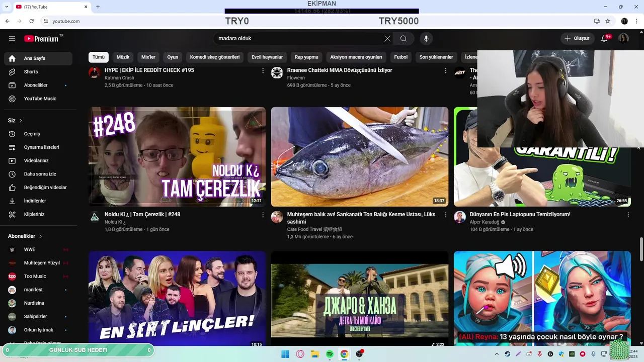Open Windows Start menu

[x=285, y=354]
